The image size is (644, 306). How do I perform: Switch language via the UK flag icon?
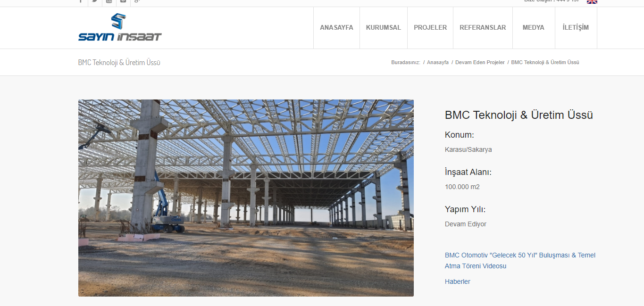pyautogui.click(x=592, y=2)
